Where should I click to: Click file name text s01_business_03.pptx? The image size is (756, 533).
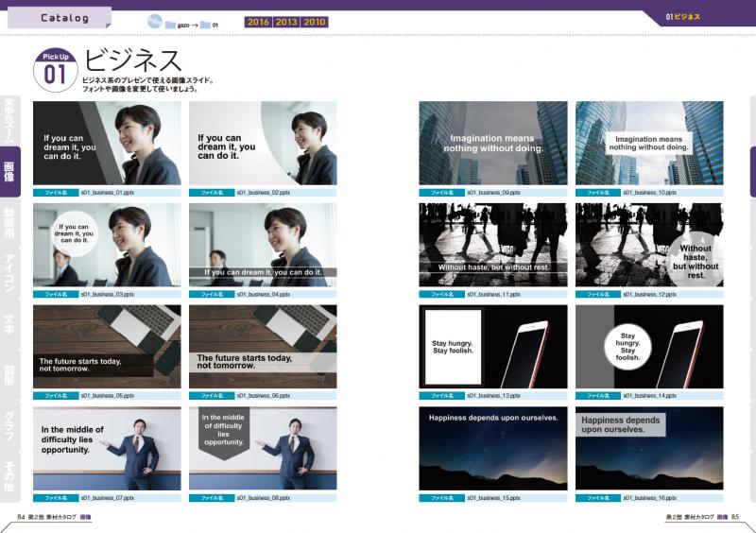[x=108, y=294]
